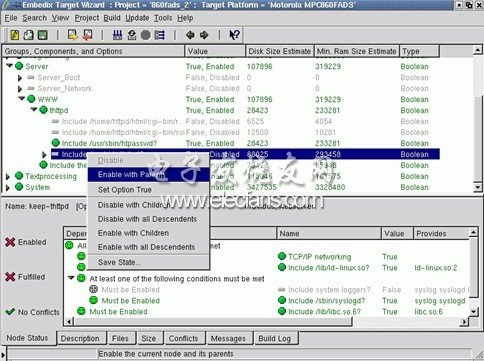This screenshot has width=484, height=361.
Task: Click green circle beside Include /sbin/syslogd?
Action: click(282, 300)
